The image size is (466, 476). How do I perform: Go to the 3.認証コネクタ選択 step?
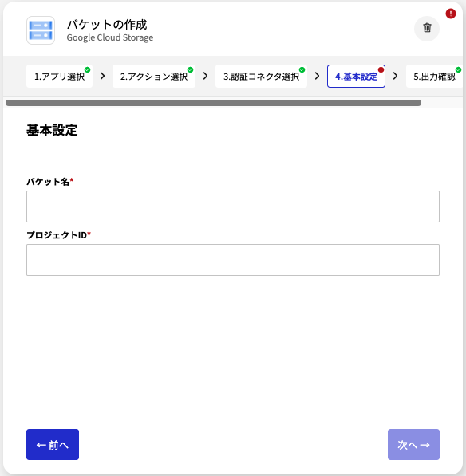261,77
